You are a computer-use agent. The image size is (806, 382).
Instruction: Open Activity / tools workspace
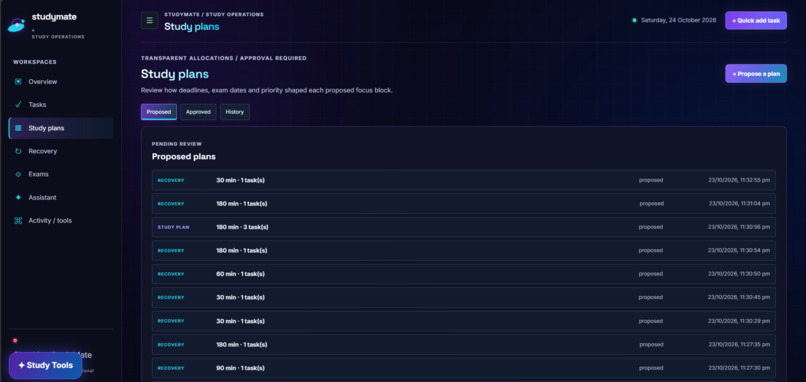(61, 221)
